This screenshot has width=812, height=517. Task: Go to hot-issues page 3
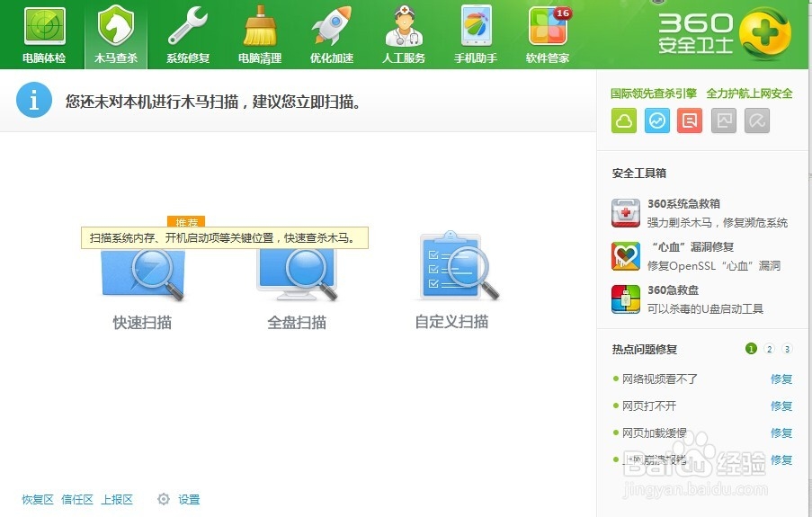[787, 349]
